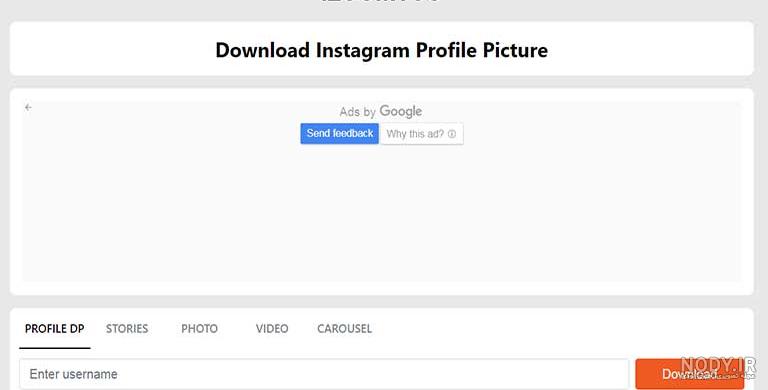Go to the VIDEO tab
Viewport: 768px width, 390px height.
point(272,329)
